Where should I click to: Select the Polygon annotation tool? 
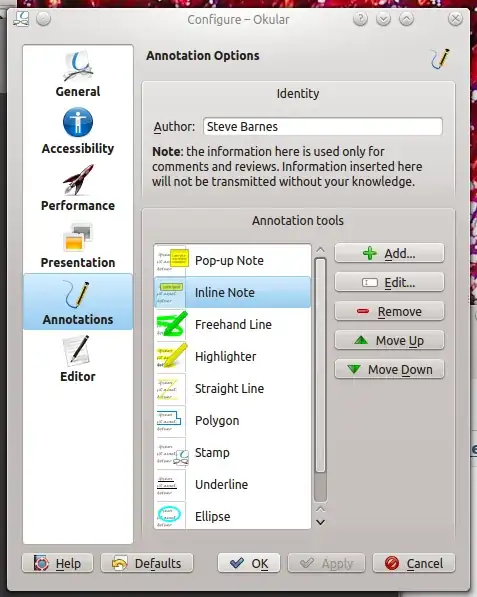[232, 420]
